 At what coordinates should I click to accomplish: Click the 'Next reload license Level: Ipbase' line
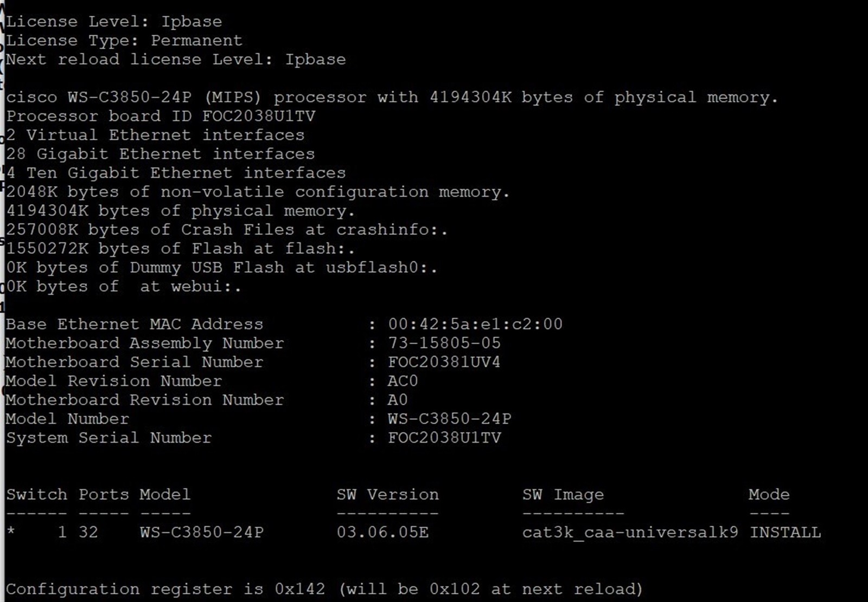pyautogui.click(x=176, y=60)
